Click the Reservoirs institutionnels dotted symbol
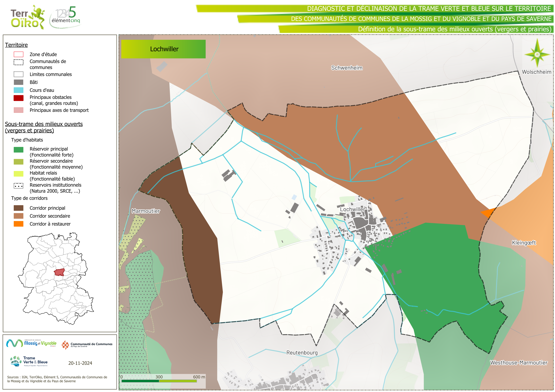This screenshot has height=392, width=555. click(18, 186)
